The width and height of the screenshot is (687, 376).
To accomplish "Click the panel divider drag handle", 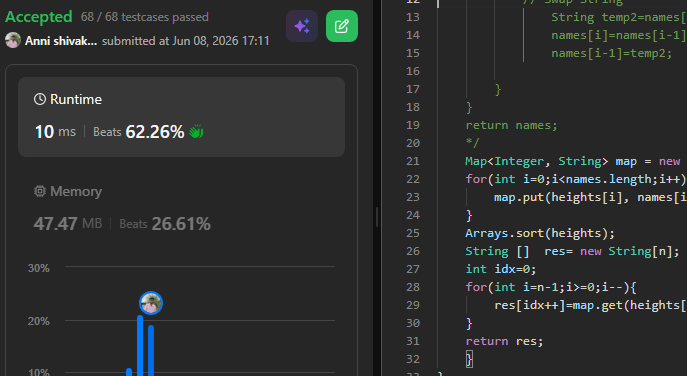I will (377, 217).
